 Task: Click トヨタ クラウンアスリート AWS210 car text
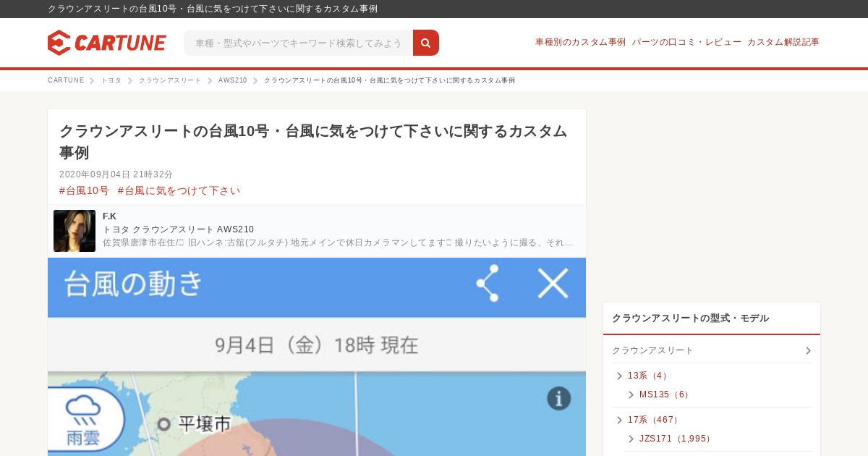click(x=178, y=229)
